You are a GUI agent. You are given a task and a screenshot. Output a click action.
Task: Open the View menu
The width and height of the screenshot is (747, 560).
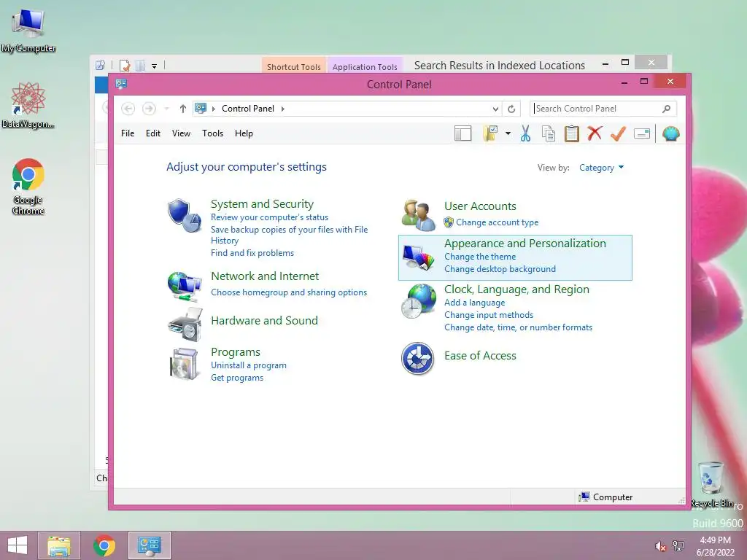tap(181, 133)
